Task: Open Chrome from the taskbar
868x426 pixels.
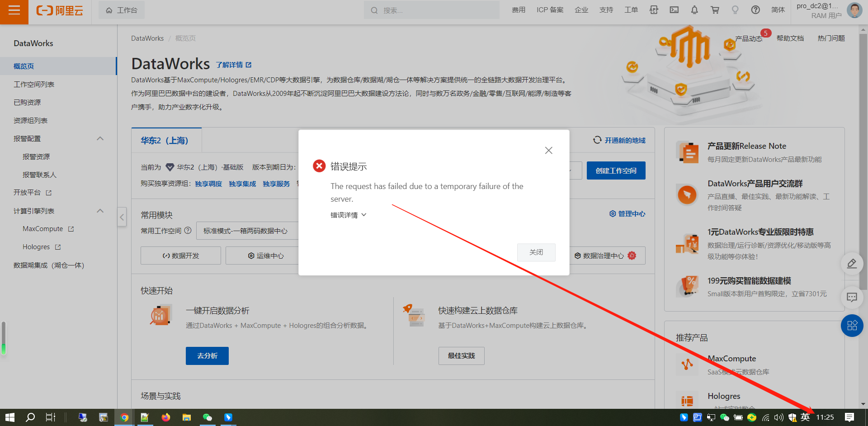Action: click(124, 417)
